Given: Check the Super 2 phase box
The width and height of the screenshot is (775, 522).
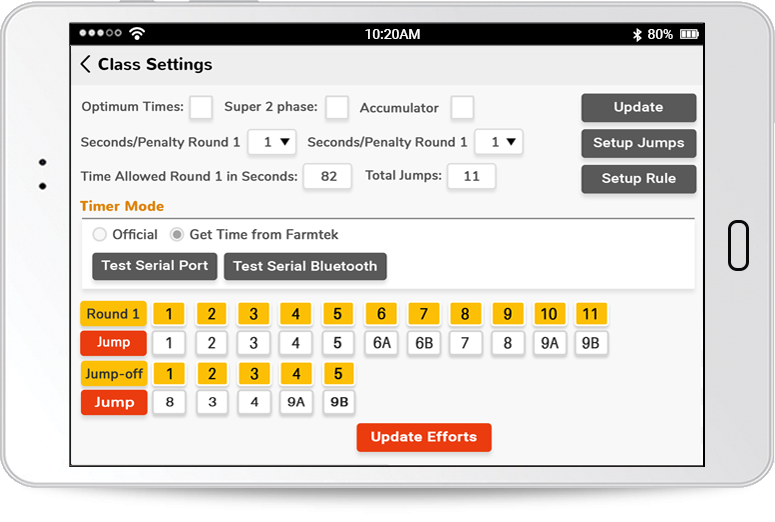Looking at the screenshot, I should click(337, 107).
